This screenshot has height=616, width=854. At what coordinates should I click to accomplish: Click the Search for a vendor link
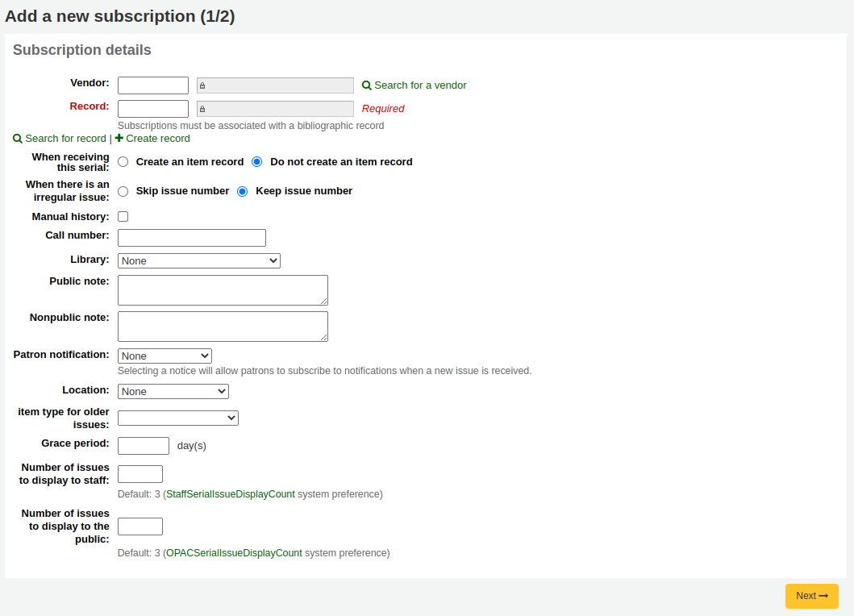(x=419, y=85)
